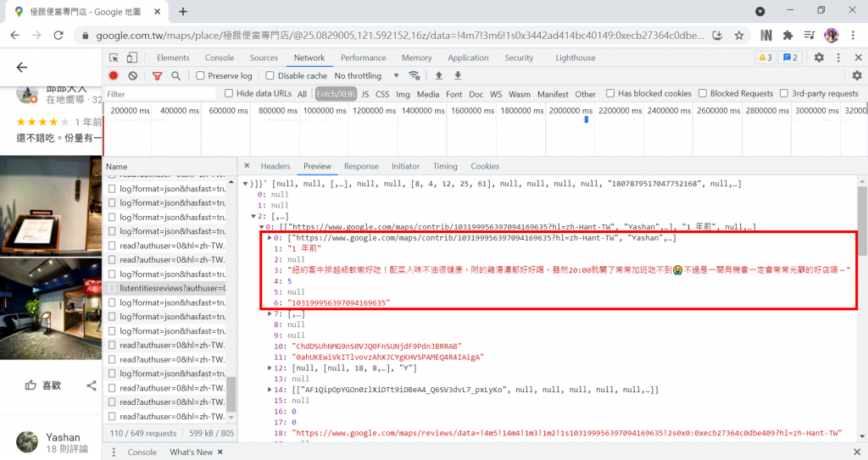Screen dimensions: 868x460
Task: Open the drawer three-dot menu beside Console
Action: [114, 452]
